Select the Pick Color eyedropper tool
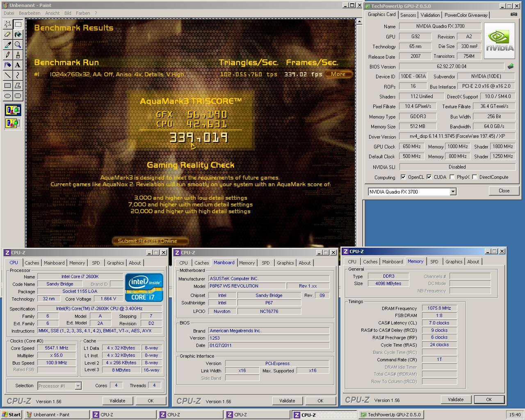The height and width of the screenshot is (420, 525). (7, 45)
